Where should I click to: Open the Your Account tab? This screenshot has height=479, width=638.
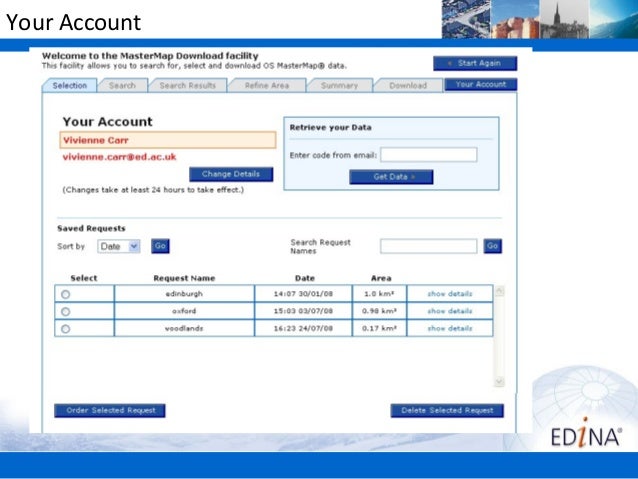pyautogui.click(x=481, y=84)
